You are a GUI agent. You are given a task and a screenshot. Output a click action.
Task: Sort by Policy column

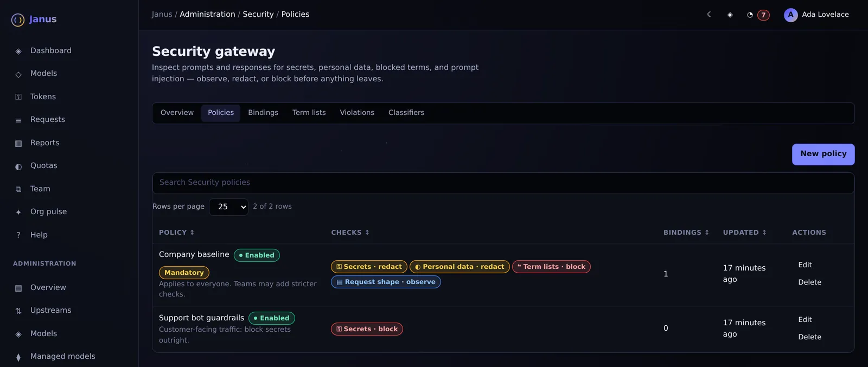[176, 233]
